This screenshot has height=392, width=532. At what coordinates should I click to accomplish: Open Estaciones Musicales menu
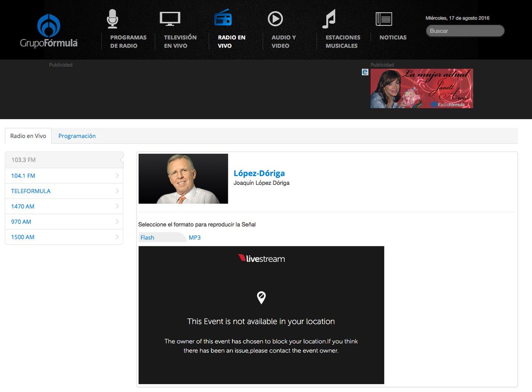(x=343, y=42)
